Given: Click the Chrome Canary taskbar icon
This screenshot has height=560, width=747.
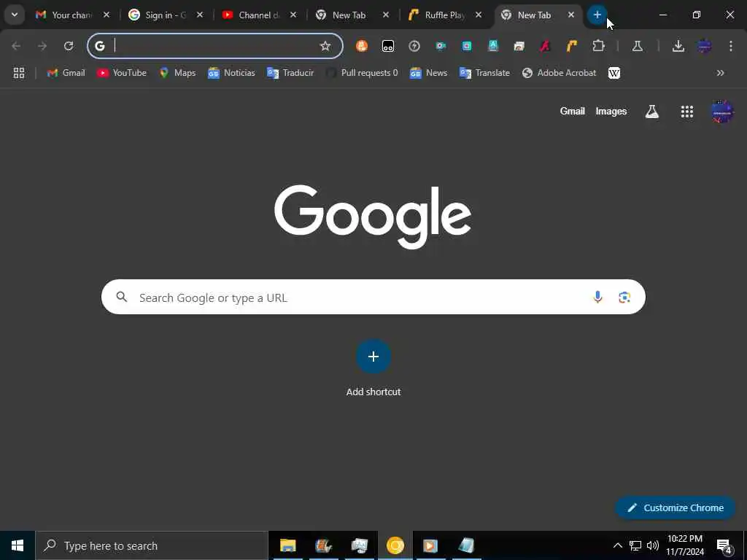Looking at the screenshot, I should 395,545.
